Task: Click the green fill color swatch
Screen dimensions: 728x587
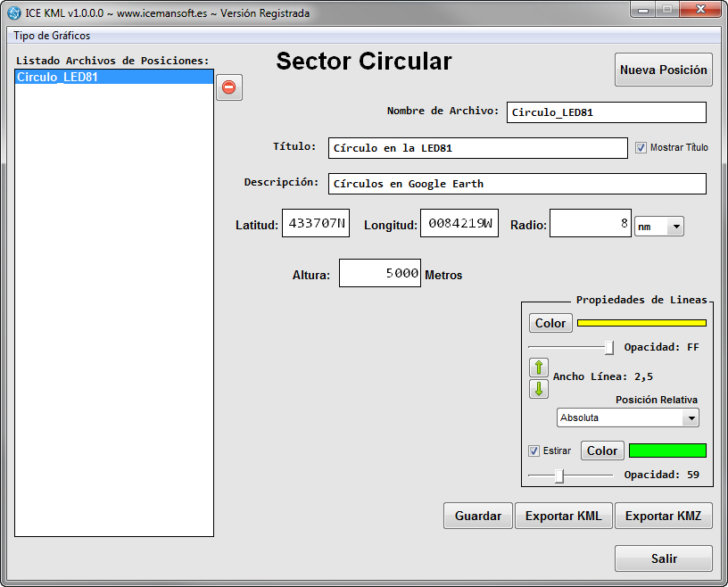Action: pos(667,451)
